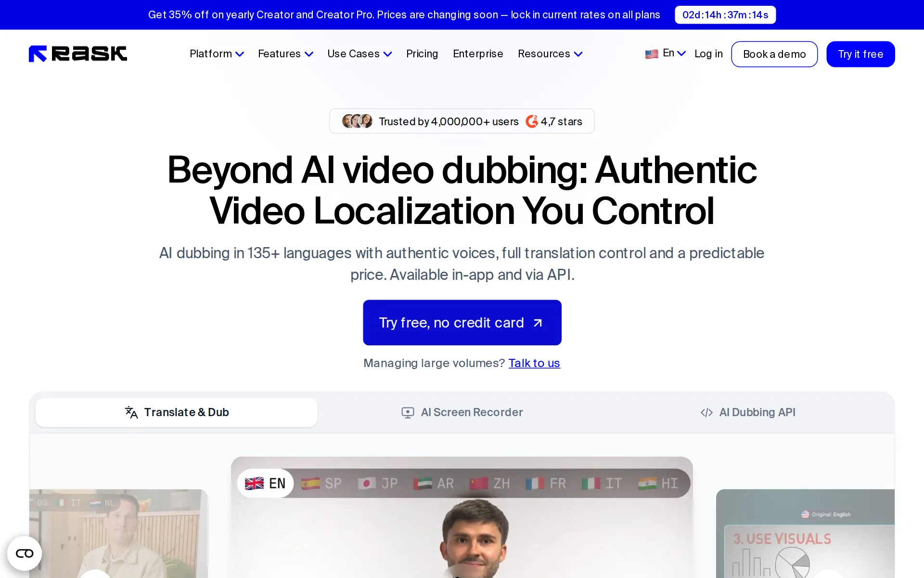Click the 4,7 stars rating text
Viewport: 924px width, 578px height.
561,121
